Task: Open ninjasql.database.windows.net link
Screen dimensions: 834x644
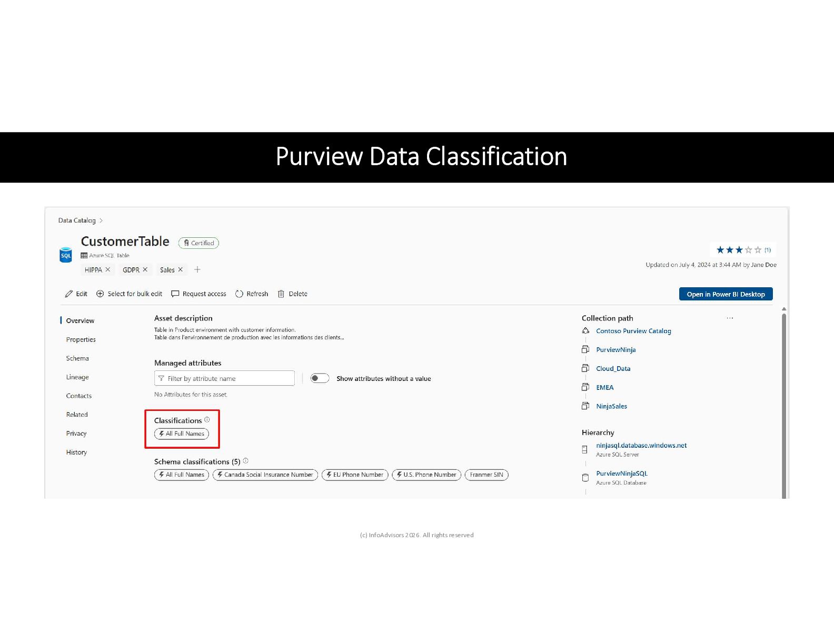Action: click(x=641, y=445)
